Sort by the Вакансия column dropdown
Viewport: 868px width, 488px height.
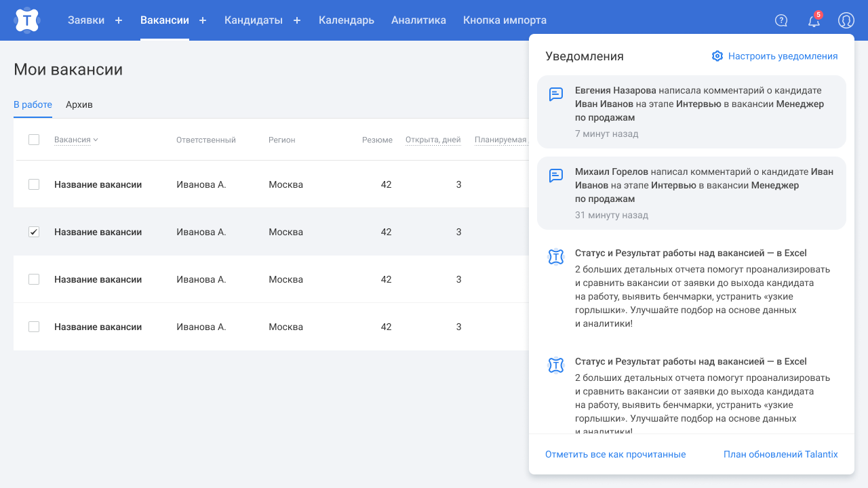76,140
